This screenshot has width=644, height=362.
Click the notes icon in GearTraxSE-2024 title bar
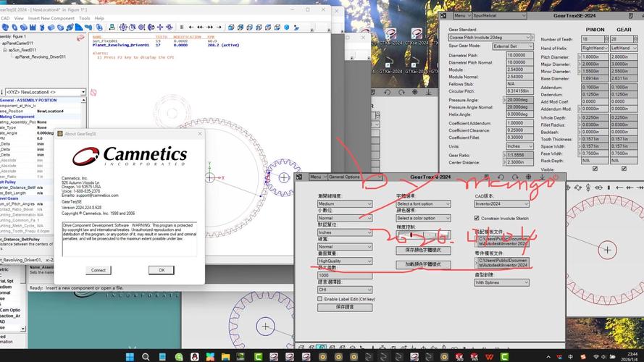coord(630,16)
